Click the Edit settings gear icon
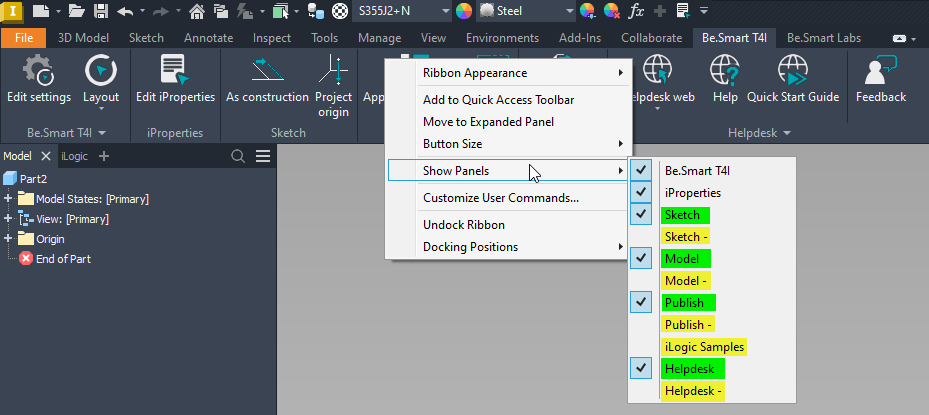The height and width of the screenshot is (415, 929). [x=38, y=72]
